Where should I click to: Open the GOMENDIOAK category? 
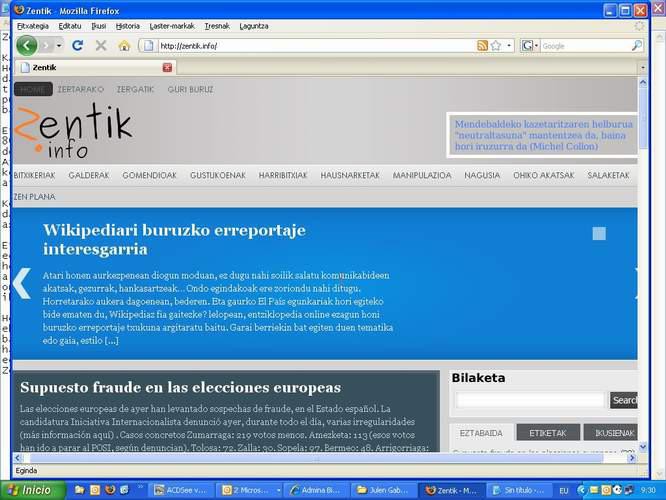coord(150,175)
